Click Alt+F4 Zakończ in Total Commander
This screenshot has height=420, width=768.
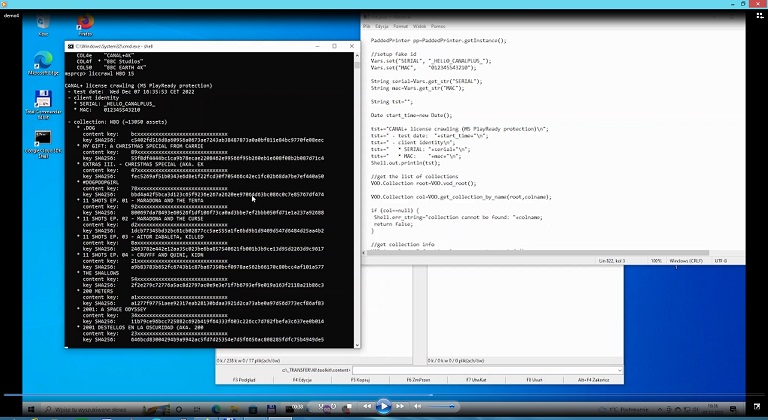(x=594, y=380)
